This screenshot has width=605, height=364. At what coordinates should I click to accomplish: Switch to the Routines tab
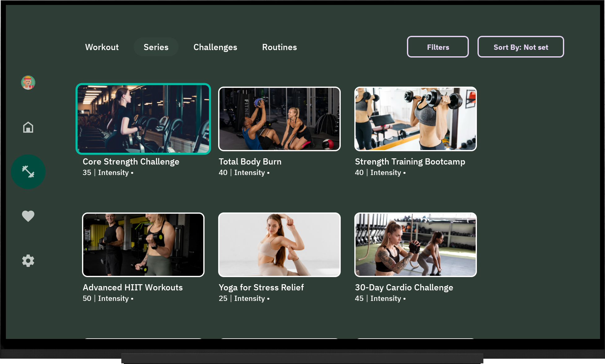tap(279, 47)
